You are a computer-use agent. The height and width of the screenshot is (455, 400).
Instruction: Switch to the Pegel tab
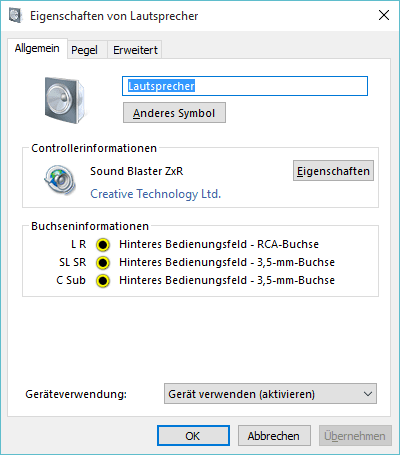[x=85, y=50]
